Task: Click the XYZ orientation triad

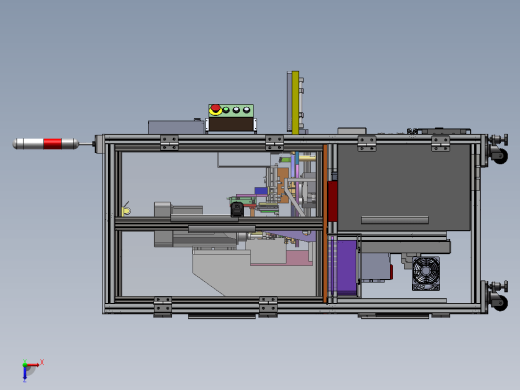Action: pyautogui.click(x=32, y=369)
